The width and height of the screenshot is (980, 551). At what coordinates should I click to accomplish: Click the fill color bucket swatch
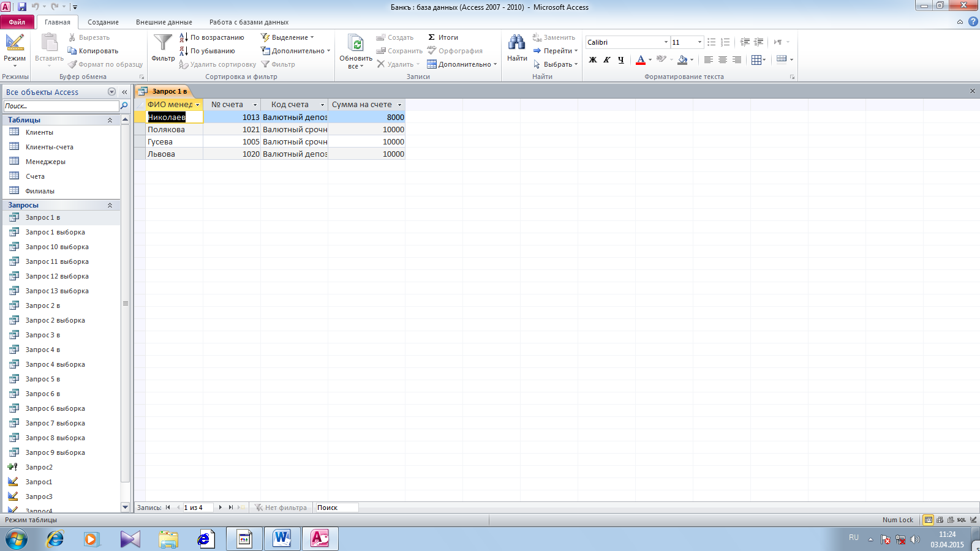[x=682, y=60]
